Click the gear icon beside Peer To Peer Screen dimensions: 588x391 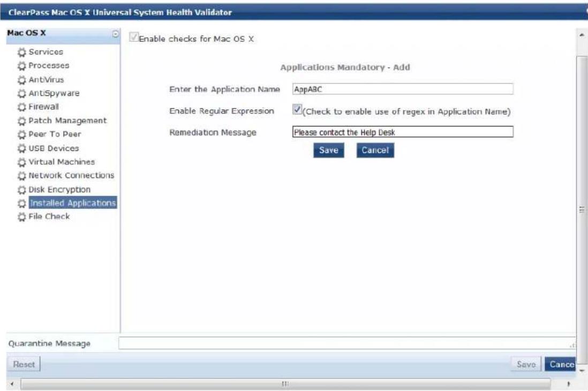[22, 134]
